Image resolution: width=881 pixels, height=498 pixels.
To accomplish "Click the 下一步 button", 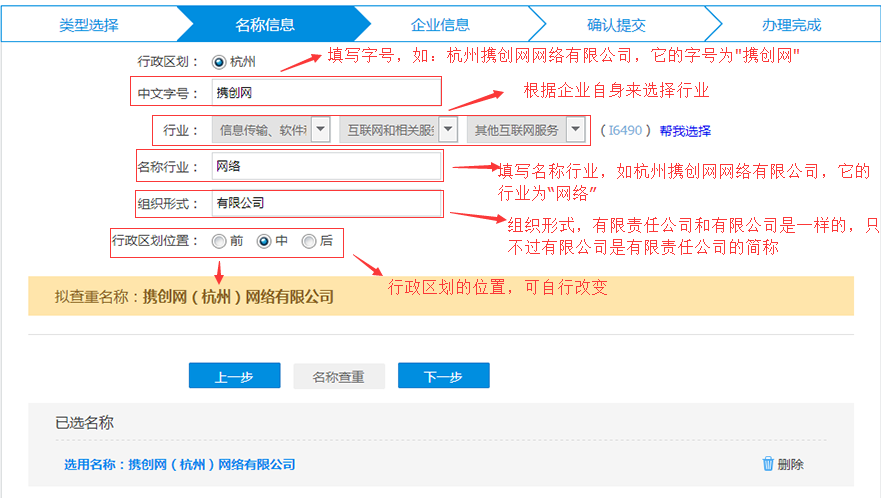I will tap(443, 377).
